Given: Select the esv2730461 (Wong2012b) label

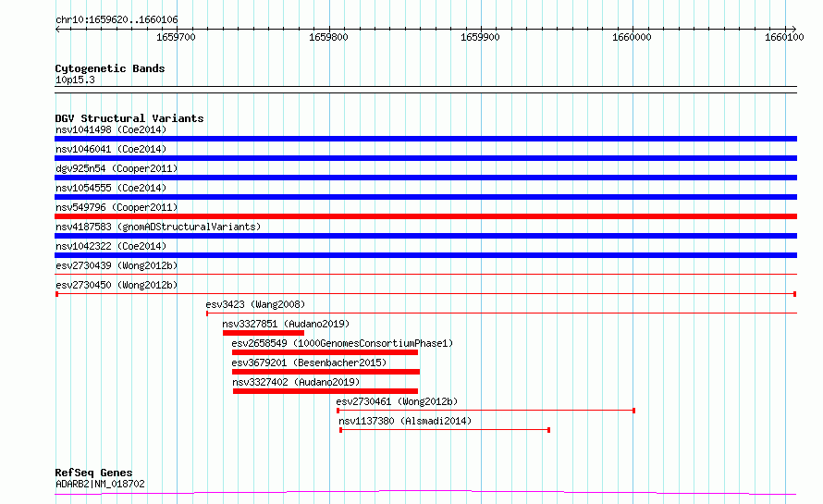Looking at the screenshot, I should [x=397, y=401].
